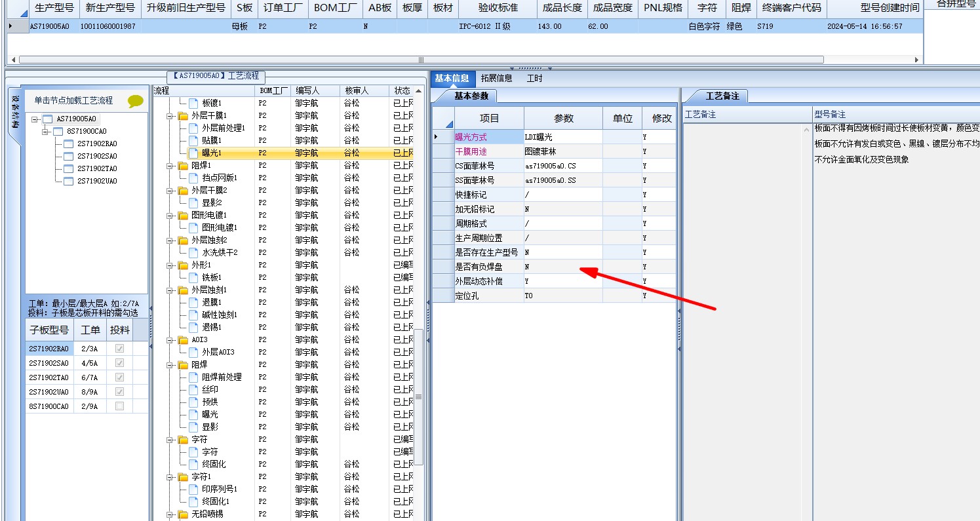980x521 pixels.
Task: Click the folder icon of 阻焊1
Action: (183, 165)
